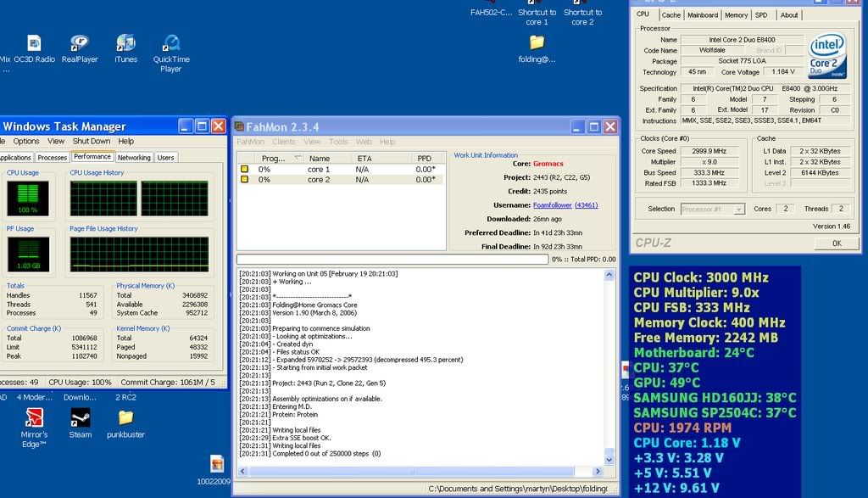Click the CPU Usage gauge in Task Manager
Screen dimensions: 868x498
tap(28, 199)
